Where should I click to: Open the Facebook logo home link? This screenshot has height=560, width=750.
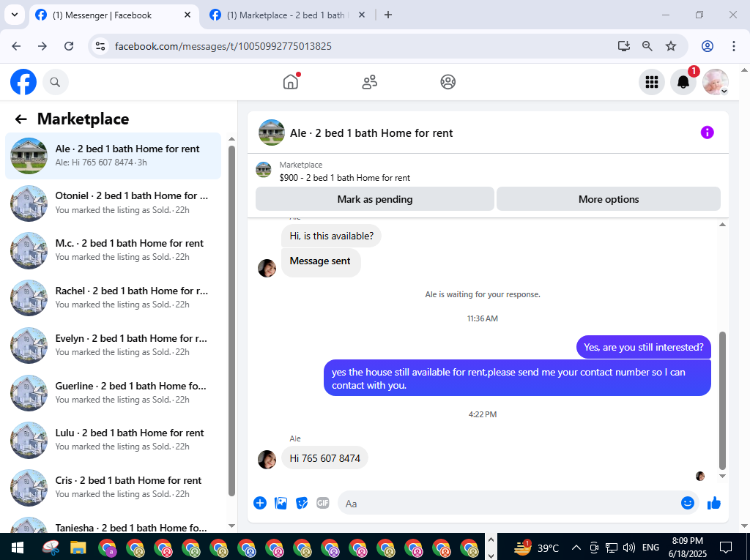pos(23,82)
